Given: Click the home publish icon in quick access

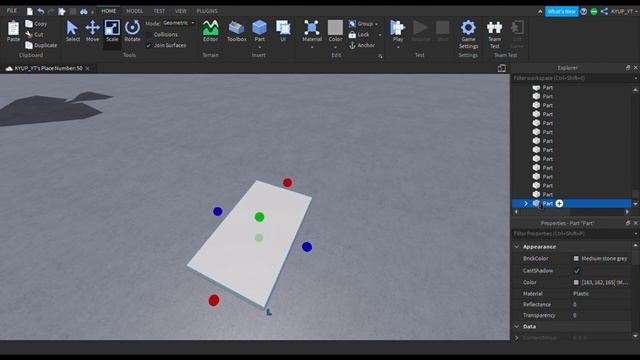Looking at the screenshot, I should pos(62,11).
